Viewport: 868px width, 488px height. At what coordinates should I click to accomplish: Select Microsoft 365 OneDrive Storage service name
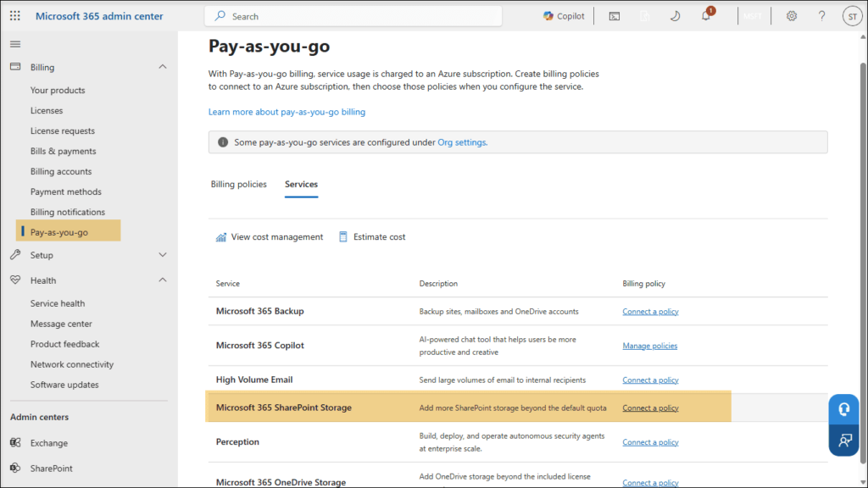(281, 482)
